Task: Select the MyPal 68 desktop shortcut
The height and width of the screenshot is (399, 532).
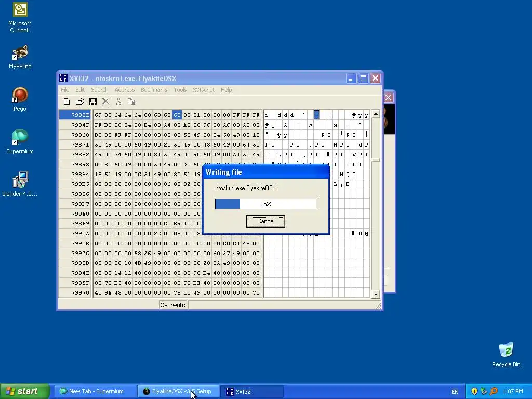Action: click(20, 57)
